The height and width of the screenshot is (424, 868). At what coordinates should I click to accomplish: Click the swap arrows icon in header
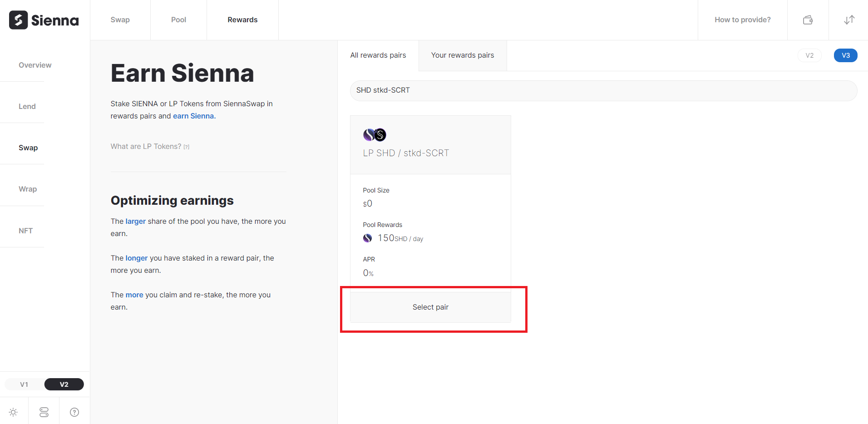[x=849, y=20]
